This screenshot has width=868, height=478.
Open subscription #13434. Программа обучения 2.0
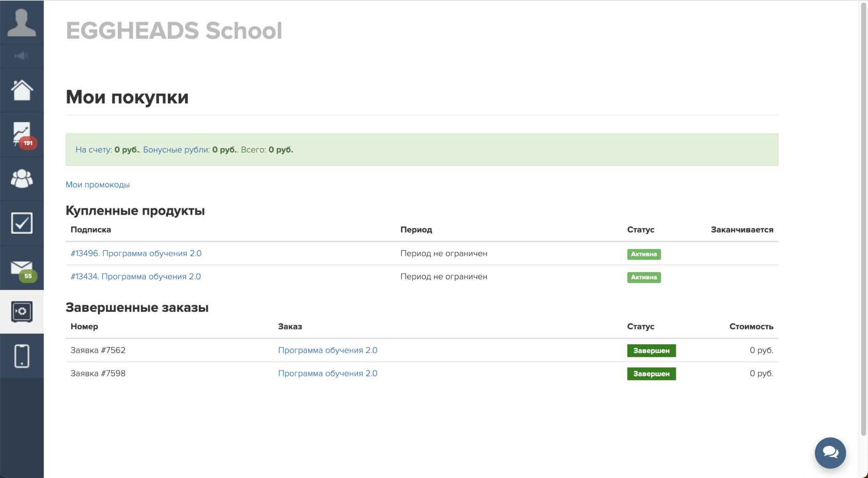(136, 277)
